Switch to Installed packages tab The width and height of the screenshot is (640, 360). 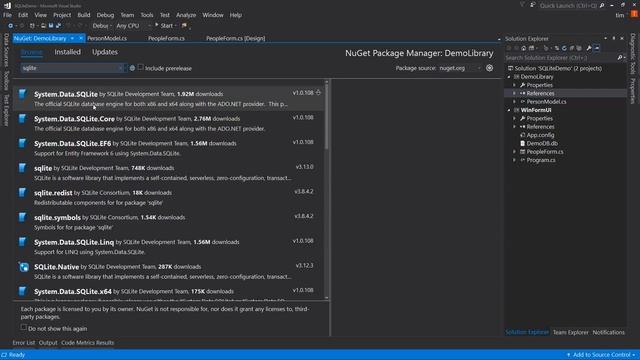68,52
